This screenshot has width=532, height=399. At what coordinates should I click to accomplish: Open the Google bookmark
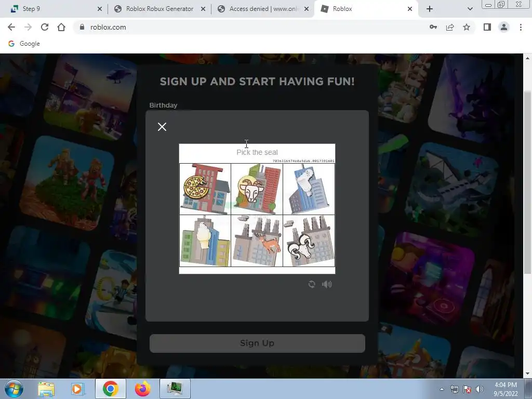point(24,44)
